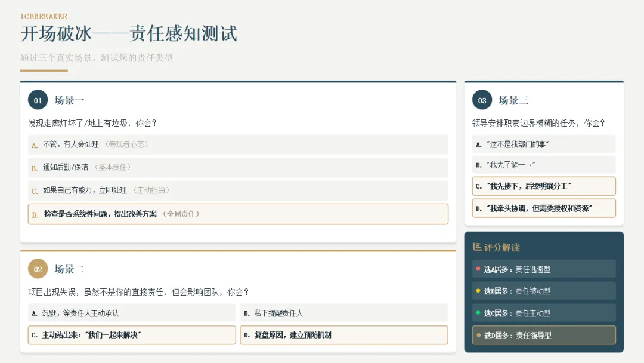The height and width of the screenshot is (363, 644).
Task: Pick option D 检查是否系统性问题
Action: pyautogui.click(x=238, y=214)
